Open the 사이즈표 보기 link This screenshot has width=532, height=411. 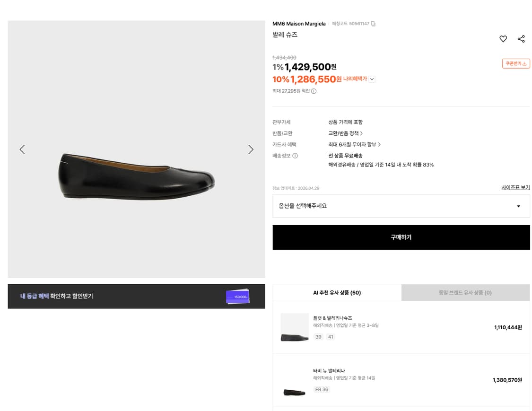coord(515,188)
